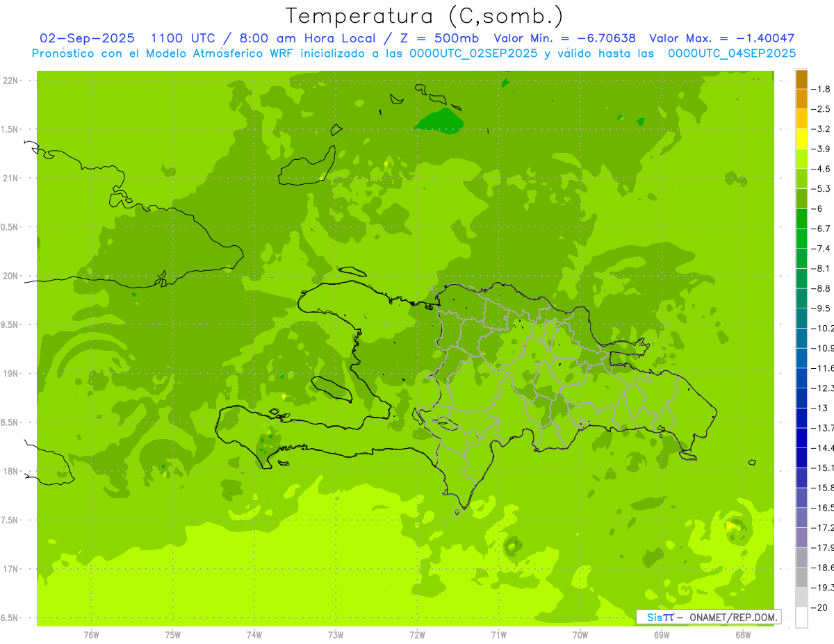This screenshot has height=644, width=834.
Task: Click the "1100 UTC" time text
Action: [182, 39]
